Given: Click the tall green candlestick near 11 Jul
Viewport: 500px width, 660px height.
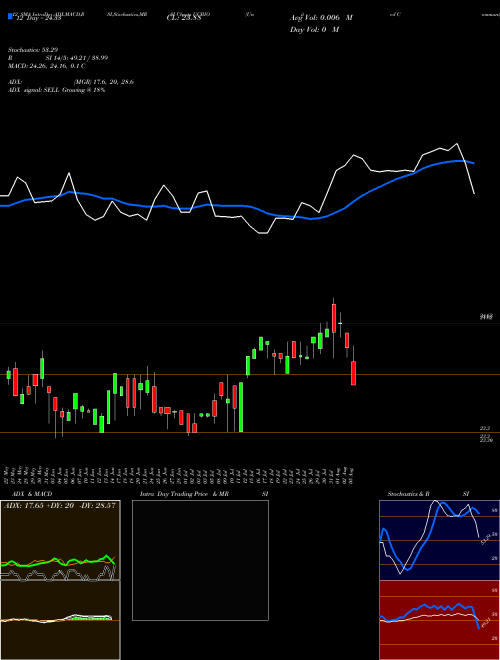Looking at the screenshot, I should coord(241,407).
